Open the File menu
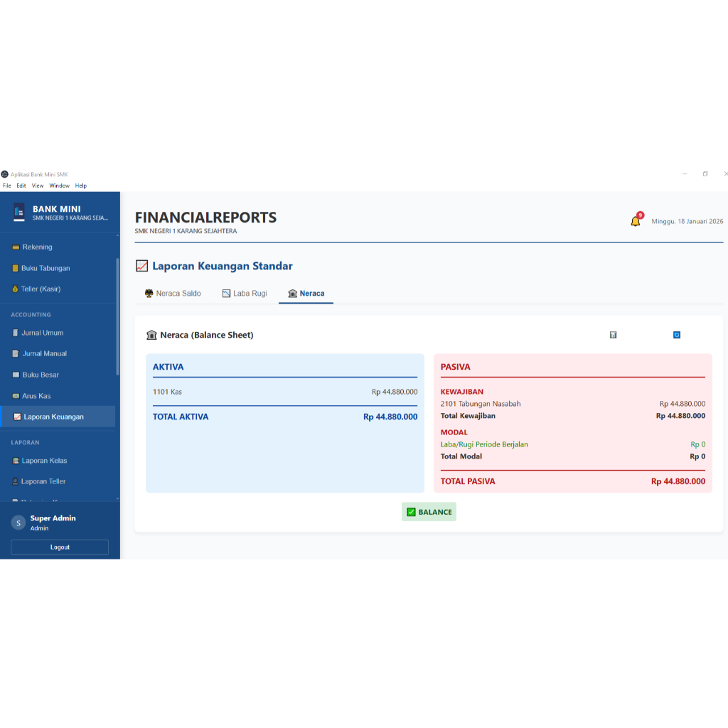Image resolution: width=728 pixels, height=728 pixels. [7, 186]
